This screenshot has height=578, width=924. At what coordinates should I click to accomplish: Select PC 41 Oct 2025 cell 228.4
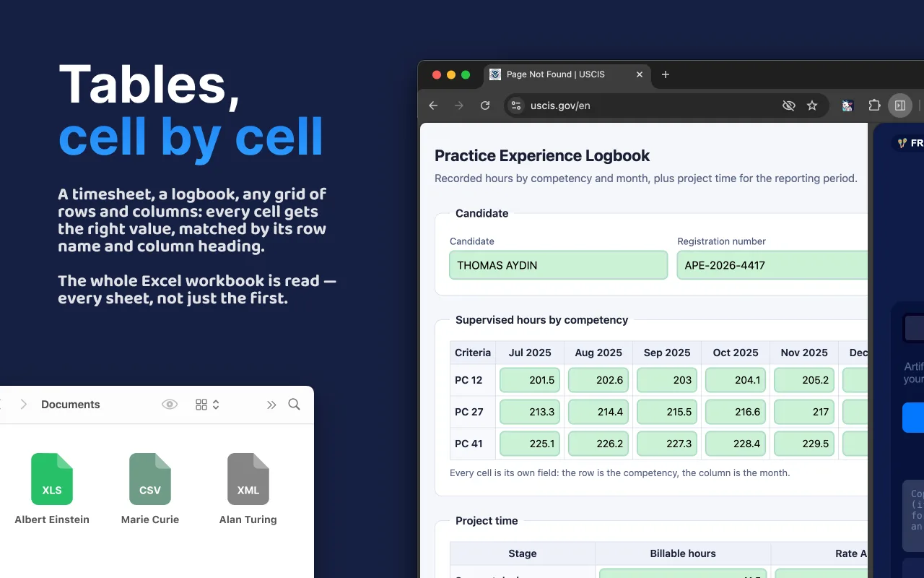pos(736,444)
